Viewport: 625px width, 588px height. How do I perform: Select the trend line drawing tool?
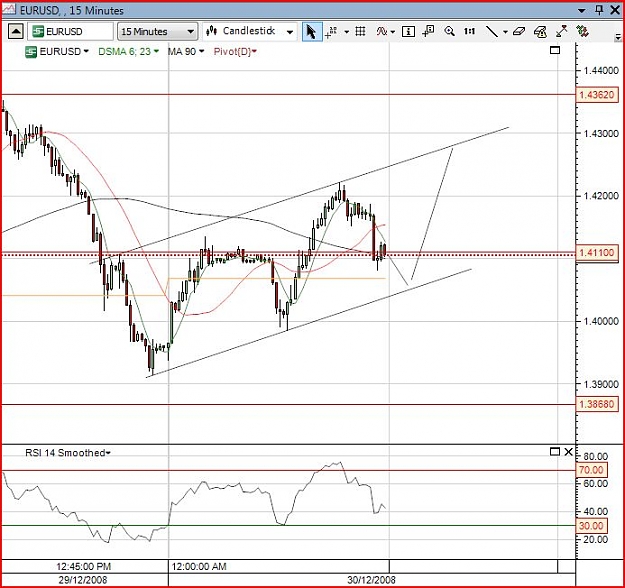click(492, 31)
